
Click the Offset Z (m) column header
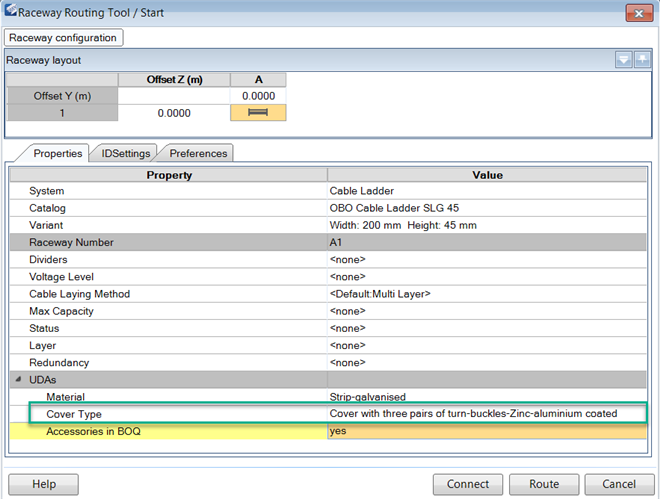pos(174,80)
